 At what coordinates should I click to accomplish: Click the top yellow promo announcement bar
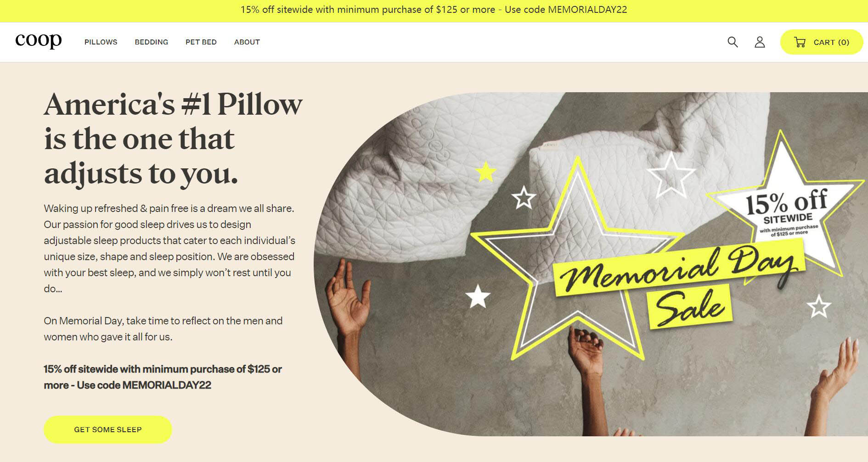point(434,10)
